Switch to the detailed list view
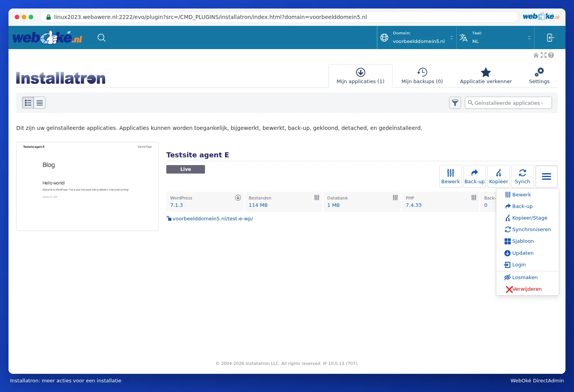Viewport: 574px width, 392px height. (x=28, y=103)
